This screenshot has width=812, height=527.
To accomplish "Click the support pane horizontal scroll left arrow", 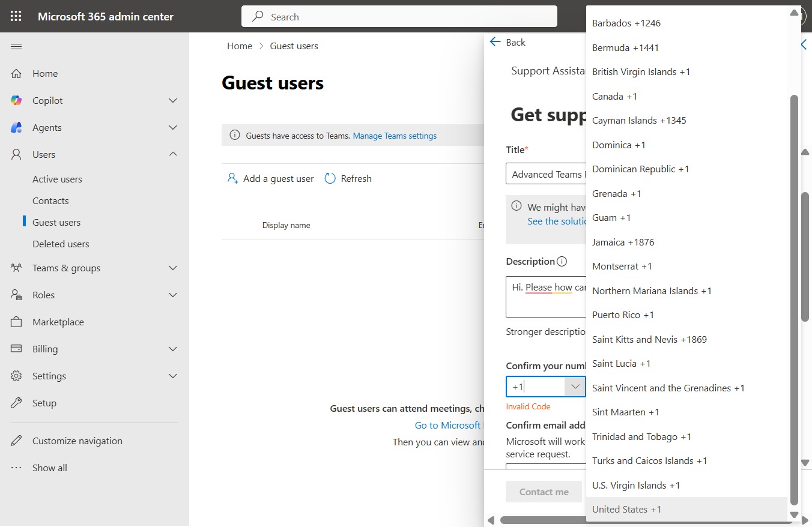I will click(x=491, y=520).
